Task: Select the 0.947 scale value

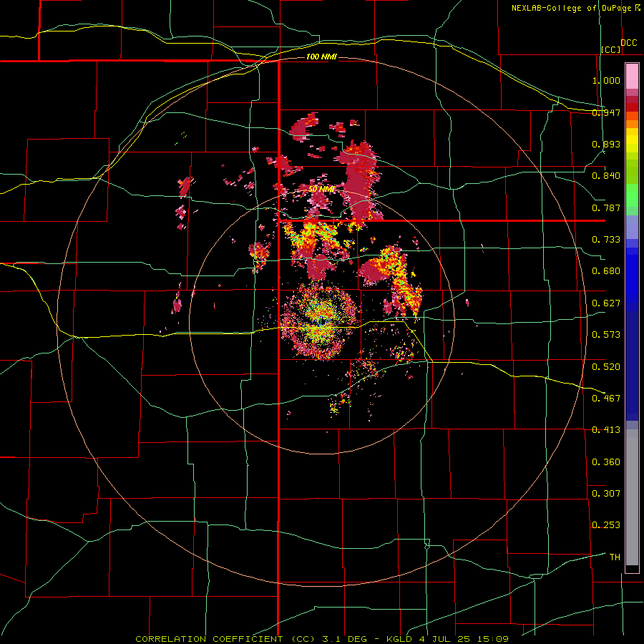Action: point(606,112)
